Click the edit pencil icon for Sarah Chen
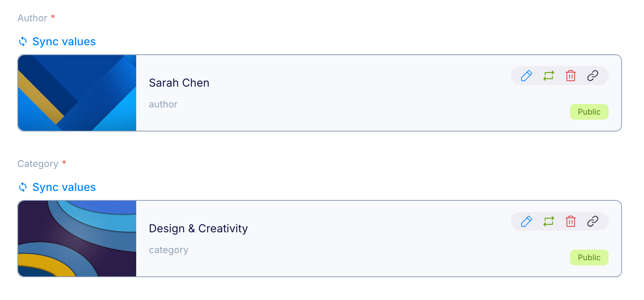644x300 pixels. click(526, 76)
